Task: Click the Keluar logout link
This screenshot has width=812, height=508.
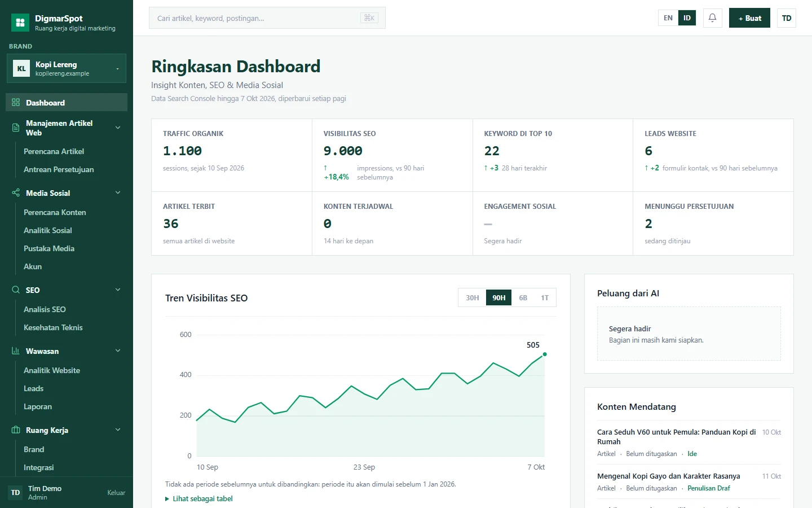Action: [116, 493]
